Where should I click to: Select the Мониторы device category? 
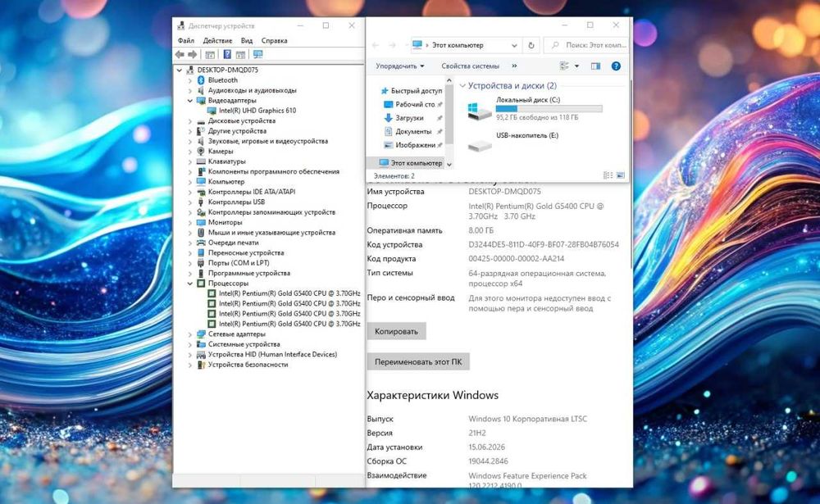[225, 222]
